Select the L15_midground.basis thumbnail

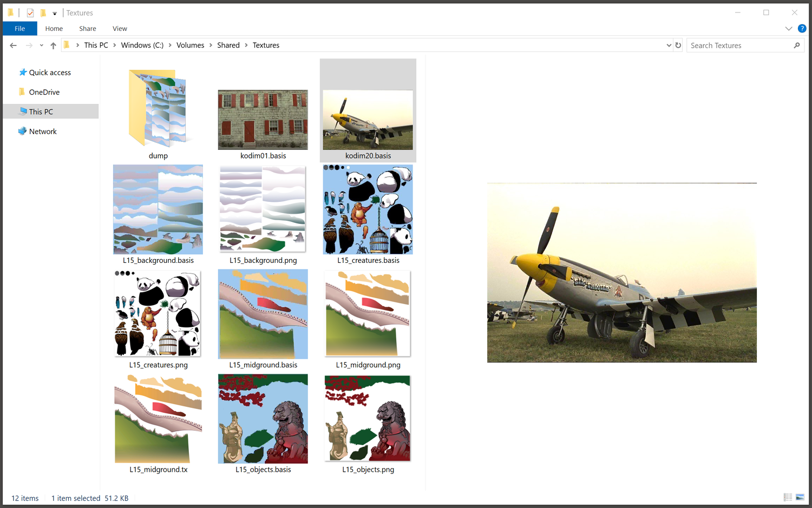[263, 314]
